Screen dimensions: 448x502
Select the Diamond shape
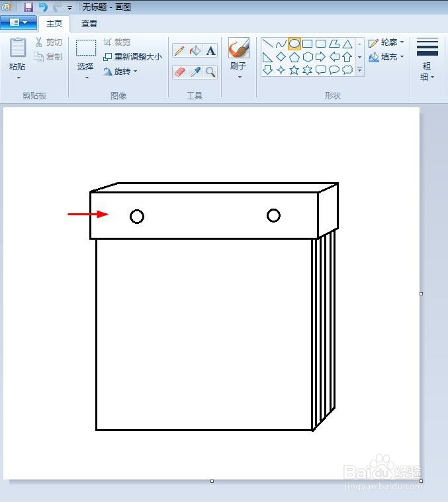coord(281,57)
